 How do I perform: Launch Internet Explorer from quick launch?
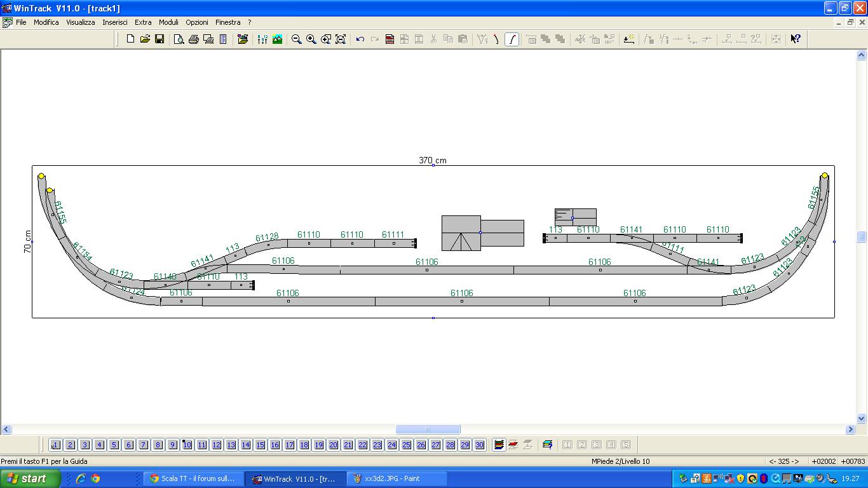point(81,478)
